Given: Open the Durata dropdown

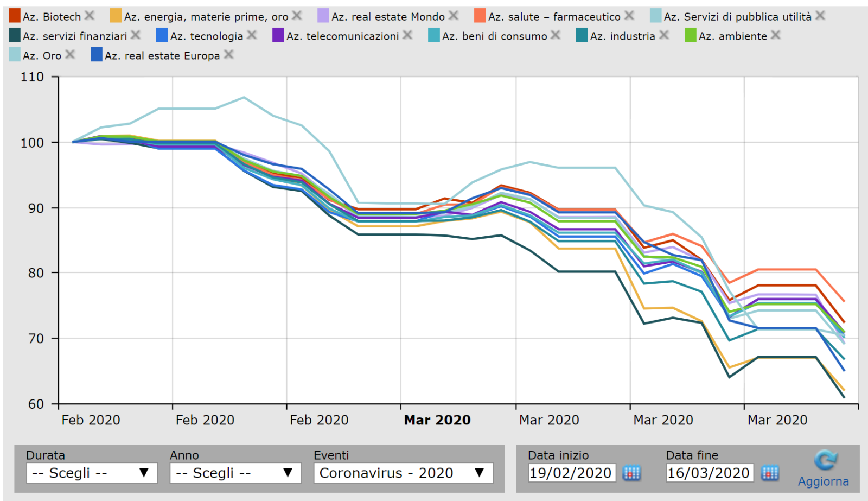Looking at the screenshot, I should tap(92, 473).
